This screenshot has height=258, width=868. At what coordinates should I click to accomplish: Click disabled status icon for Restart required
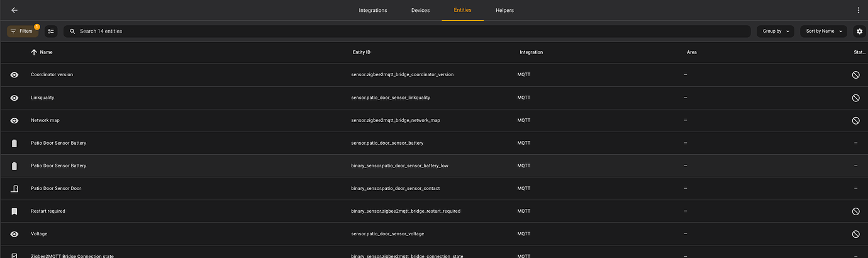(855, 211)
